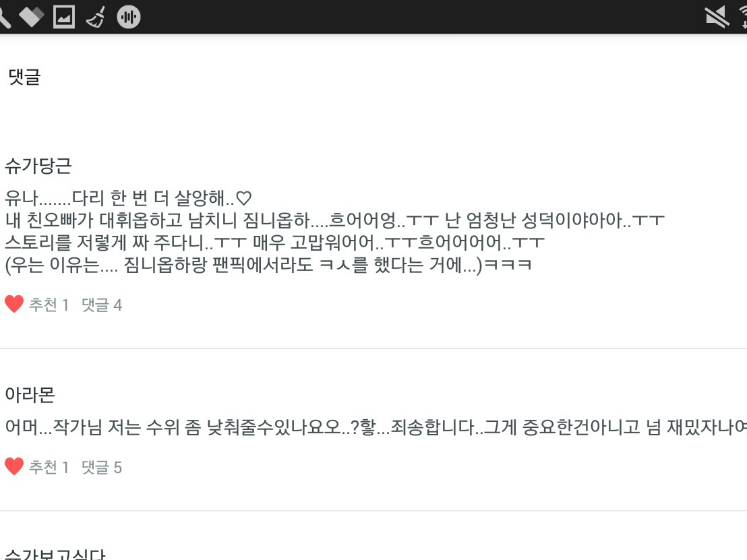Tap the wrench icon in status bar
Image resolution: width=747 pixels, height=560 pixels.
tap(4, 17)
